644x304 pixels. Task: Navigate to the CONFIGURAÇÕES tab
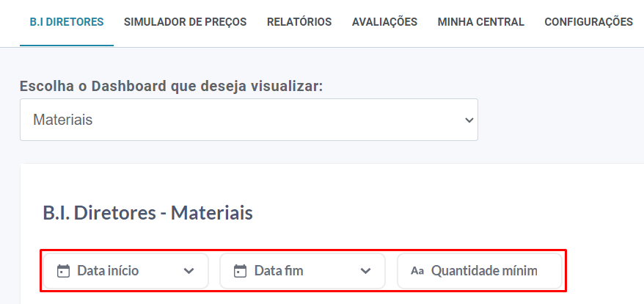(x=588, y=22)
